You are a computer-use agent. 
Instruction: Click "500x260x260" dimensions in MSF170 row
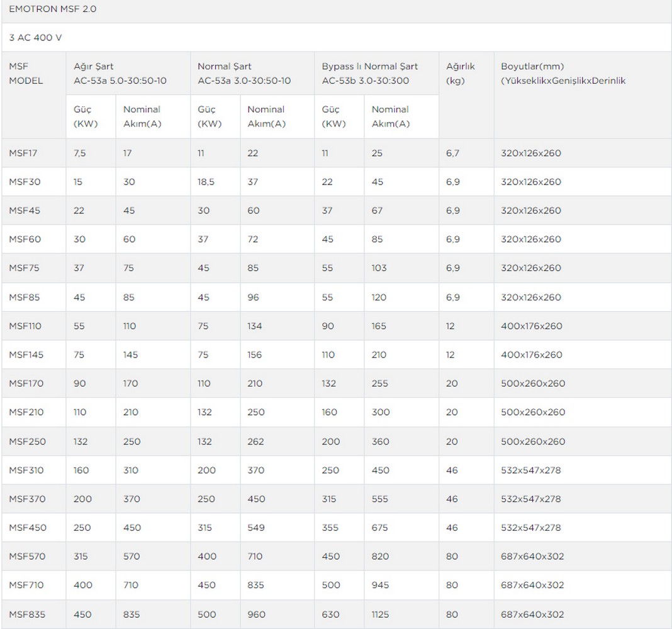coord(533,383)
